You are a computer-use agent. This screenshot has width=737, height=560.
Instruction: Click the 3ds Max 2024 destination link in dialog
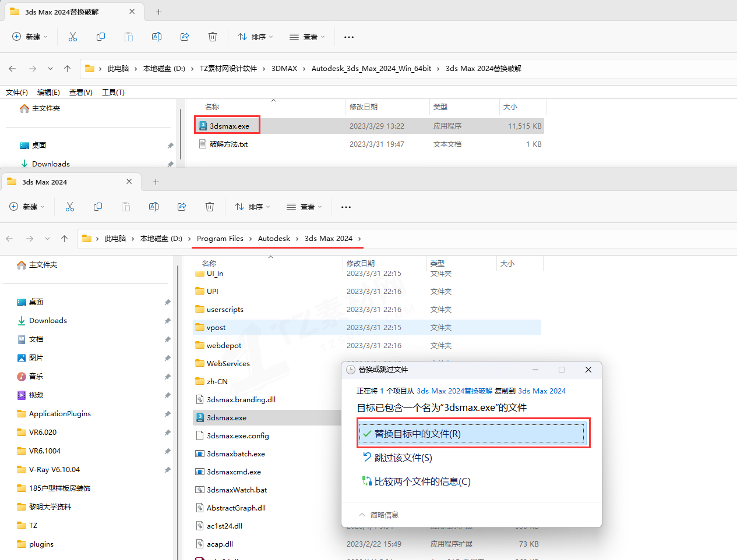[542, 391]
